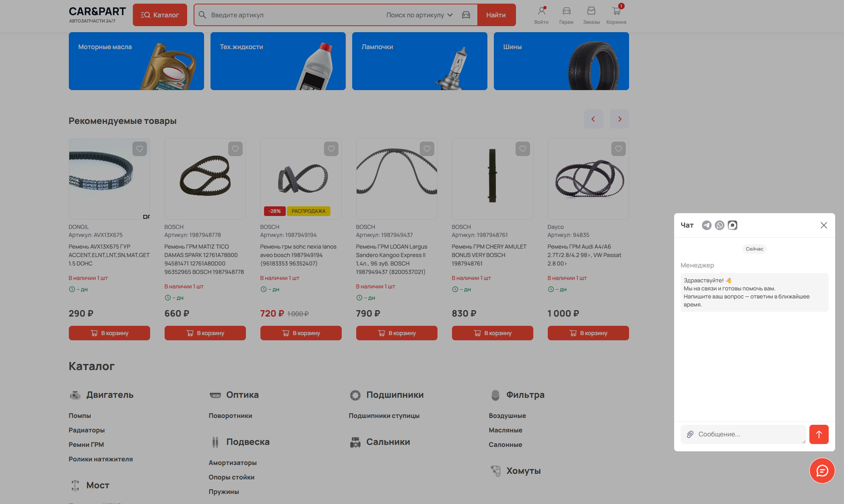Viewport: 844px width, 504px height.
Task: Open the Заказы orders icon
Action: click(591, 15)
